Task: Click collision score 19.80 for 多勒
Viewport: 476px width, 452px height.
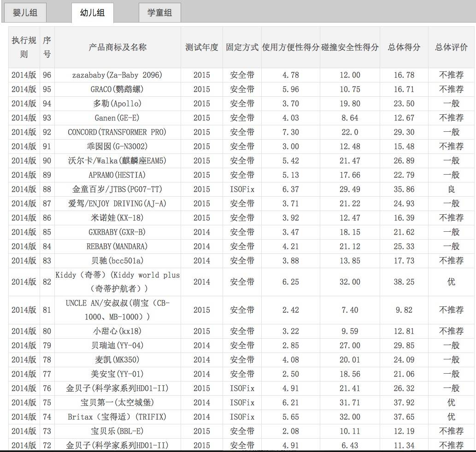Action: pyautogui.click(x=350, y=104)
